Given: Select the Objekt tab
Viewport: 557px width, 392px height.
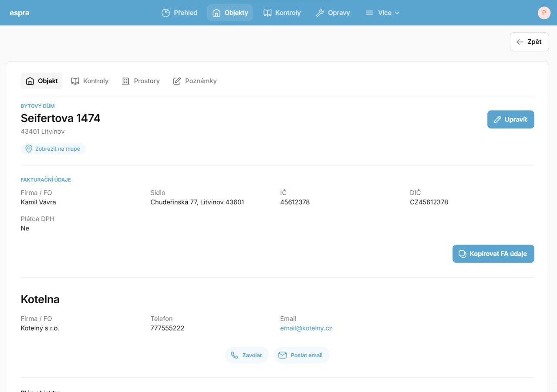Looking at the screenshot, I should (x=41, y=81).
